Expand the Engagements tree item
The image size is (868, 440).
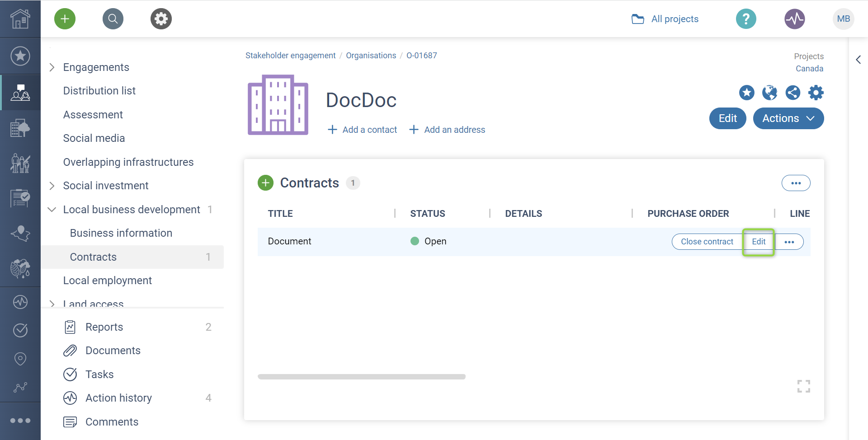[52, 67]
